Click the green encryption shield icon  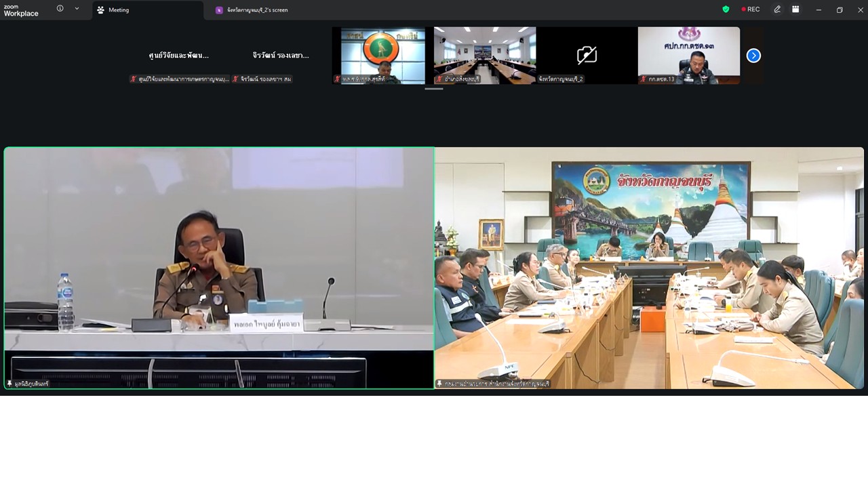[x=726, y=9]
